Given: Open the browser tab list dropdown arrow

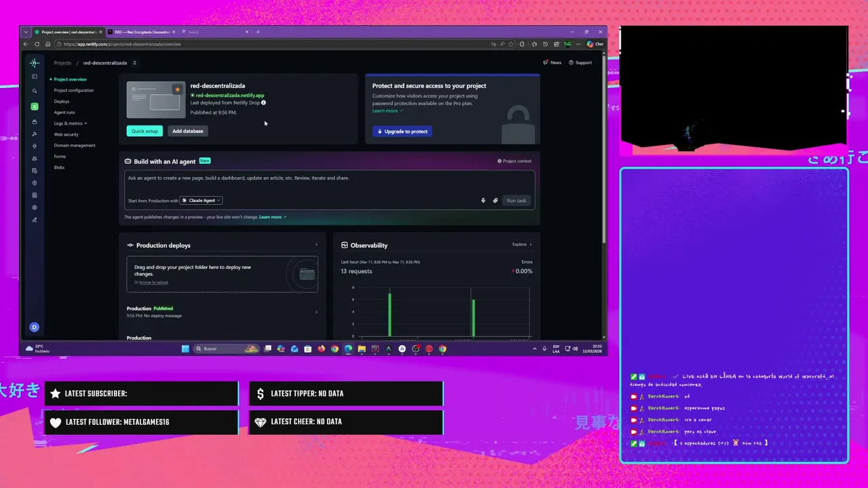Looking at the screenshot, I should pyautogui.click(x=26, y=32).
